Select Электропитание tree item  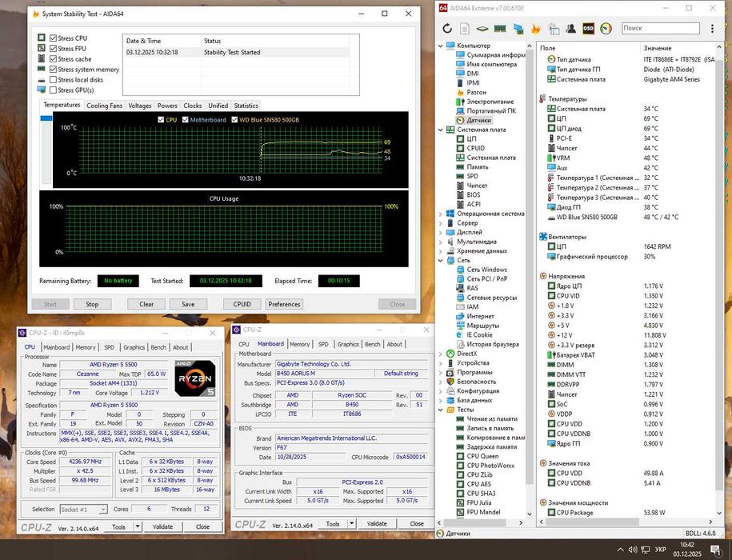[x=490, y=102]
